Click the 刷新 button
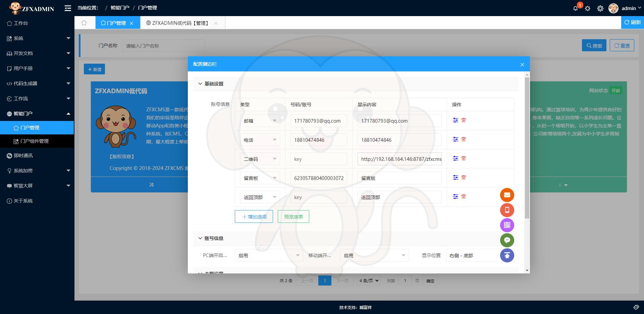Image resolution: width=644 pixels, height=314 pixels. 633,22
